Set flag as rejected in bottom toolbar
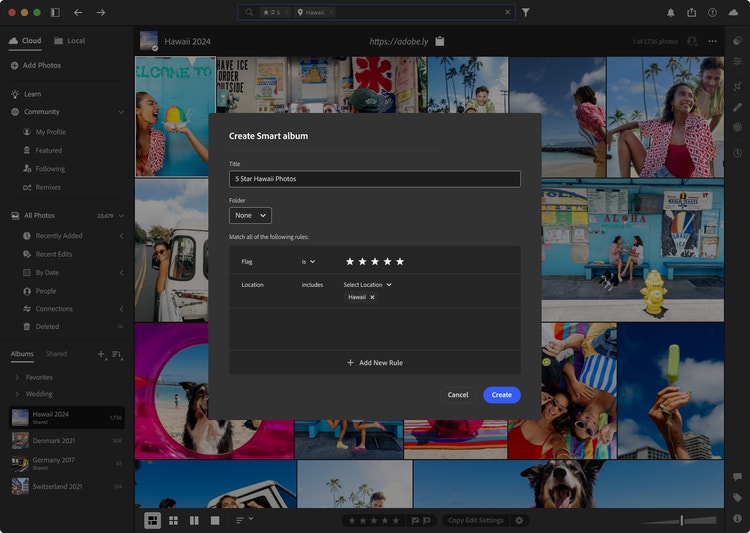The image size is (750, 533). 427,520
